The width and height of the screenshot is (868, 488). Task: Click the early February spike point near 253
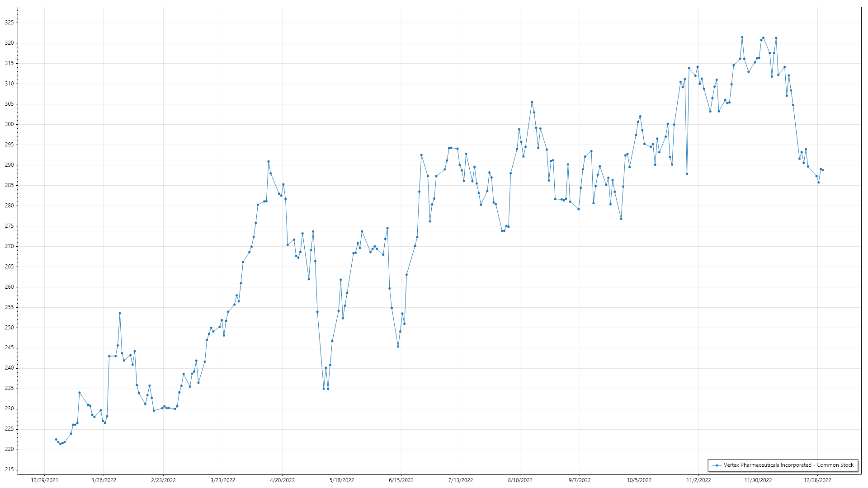coord(120,313)
